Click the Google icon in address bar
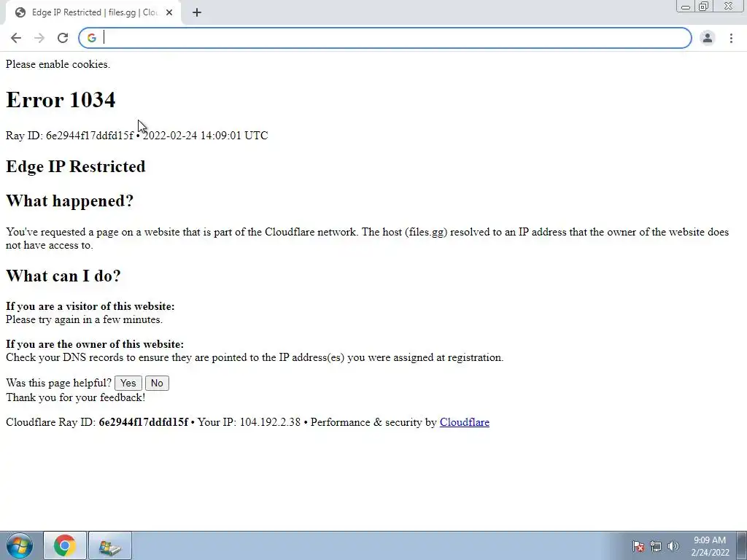 [x=91, y=38]
